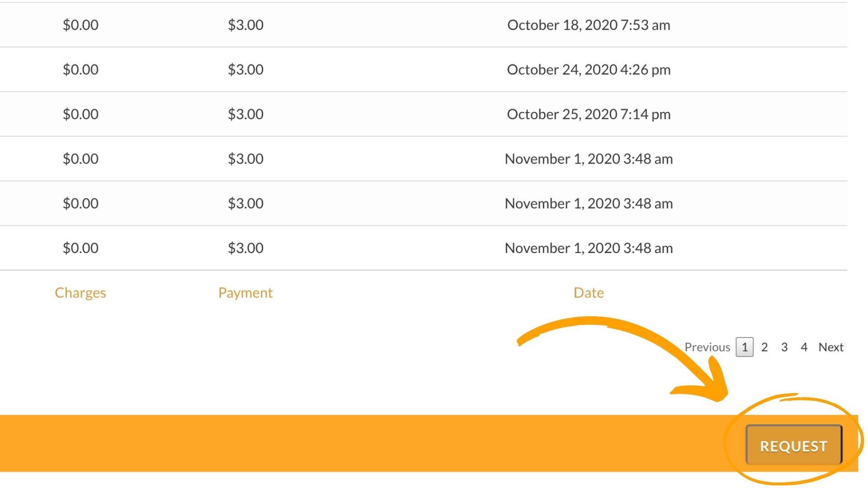Click the orange footer bar
Viewport: 868px width, 488px height.
pyautogui.click(x=362, y=444)
